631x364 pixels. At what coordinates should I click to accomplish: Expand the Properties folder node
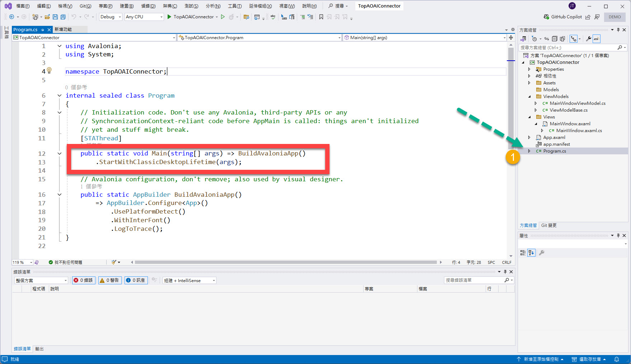coord(529,69)
